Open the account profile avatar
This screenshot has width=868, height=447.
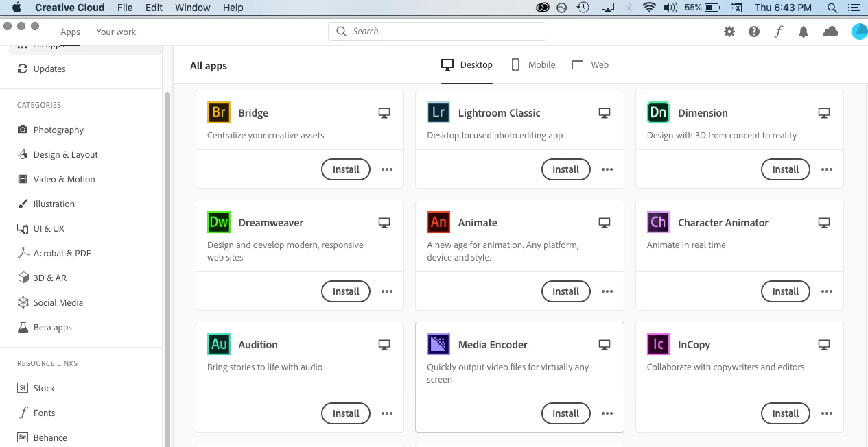coord(859,32)
